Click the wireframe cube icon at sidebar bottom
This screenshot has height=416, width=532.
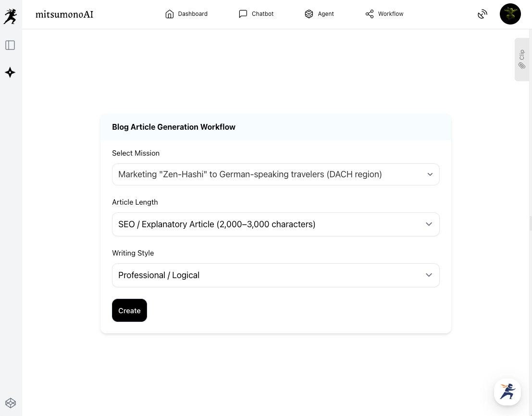pos(11,403)
